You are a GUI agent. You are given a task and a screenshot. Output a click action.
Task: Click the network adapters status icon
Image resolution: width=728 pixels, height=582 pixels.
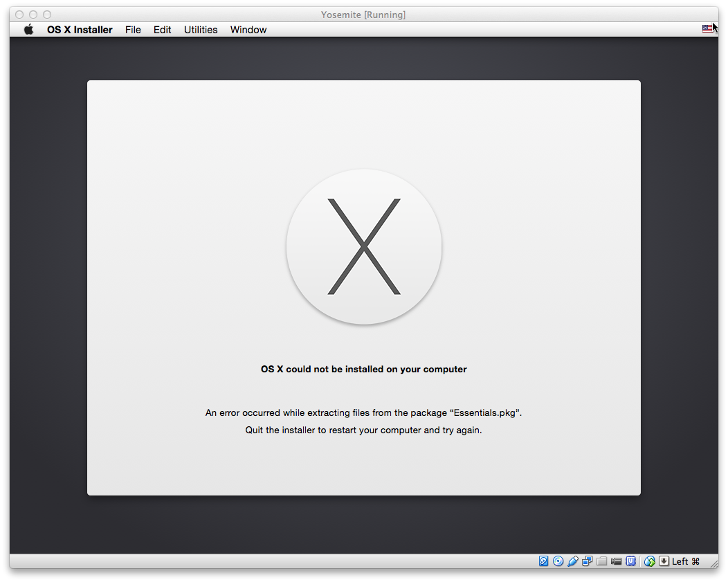[x=588, y=561]
